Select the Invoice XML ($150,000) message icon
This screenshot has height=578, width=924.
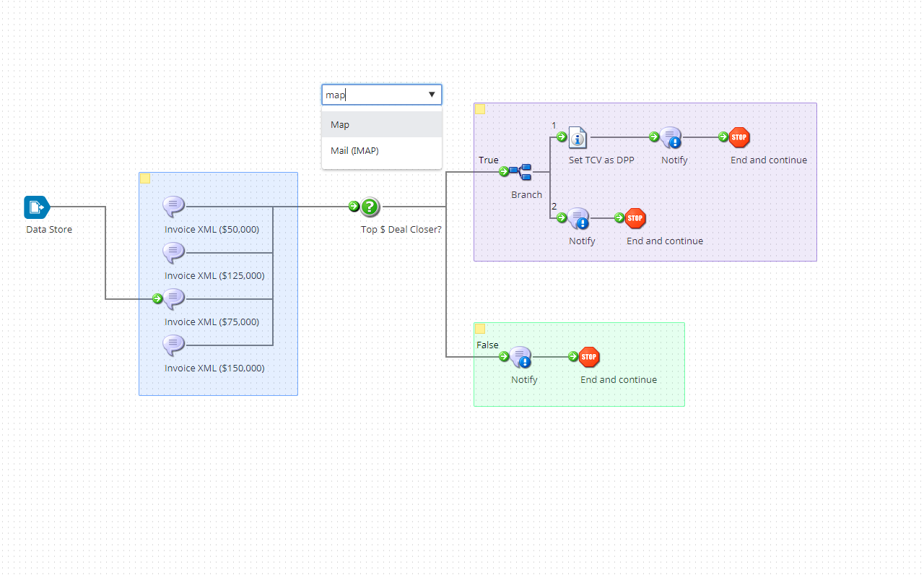174,345
